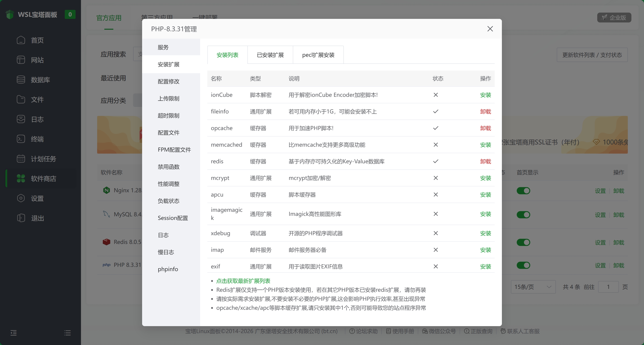Click the 终端 terminal icon in sidebar

pos(21,139)
